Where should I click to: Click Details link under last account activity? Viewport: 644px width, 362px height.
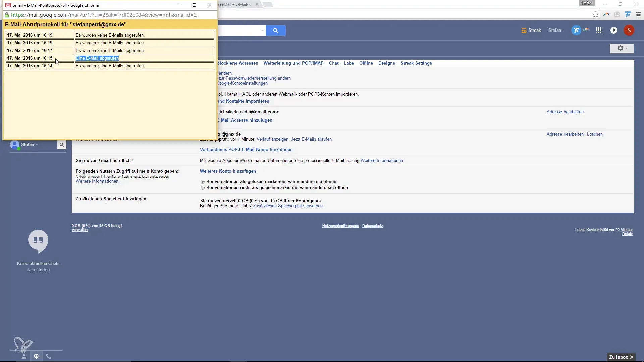pyautogui.click(x=628, y=234)
